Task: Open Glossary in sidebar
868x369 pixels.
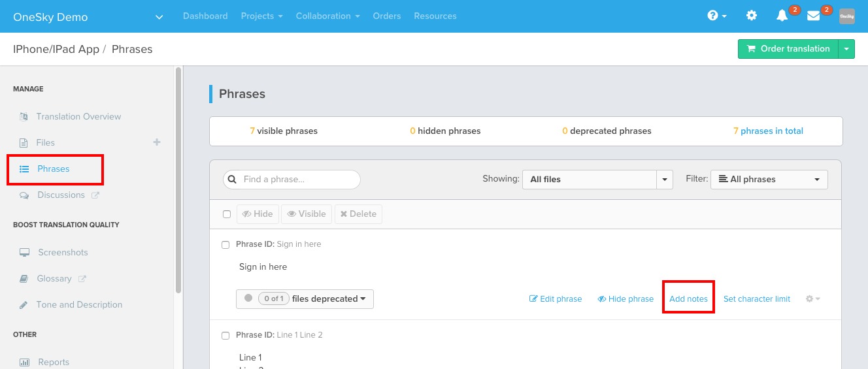Action: click(54, 279)
